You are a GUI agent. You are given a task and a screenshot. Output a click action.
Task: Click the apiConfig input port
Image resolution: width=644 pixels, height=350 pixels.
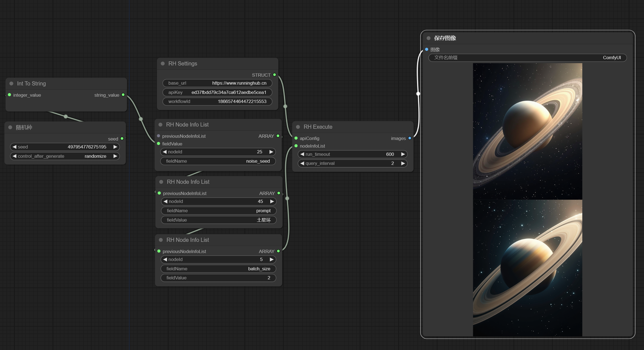(296, 138)
